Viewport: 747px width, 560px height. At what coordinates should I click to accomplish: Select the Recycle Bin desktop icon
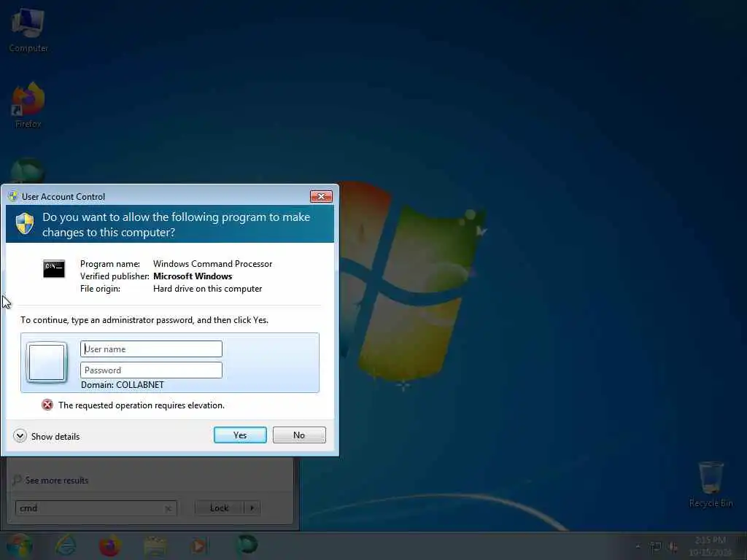pos(711,483)
